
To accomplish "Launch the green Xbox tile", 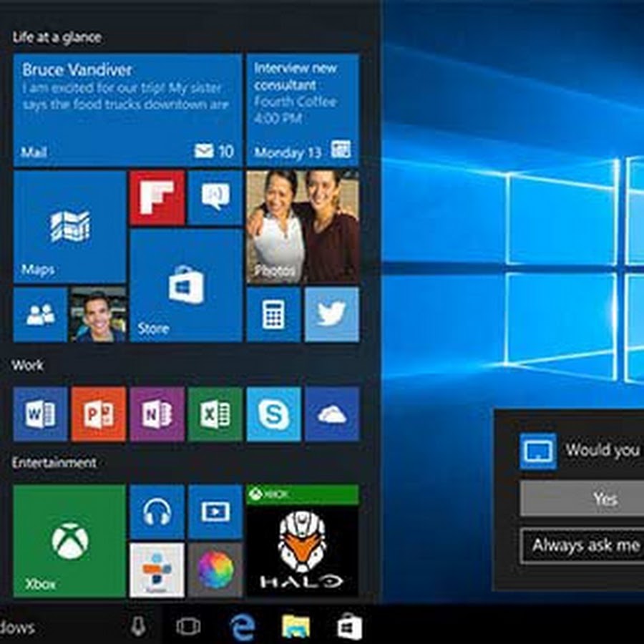I will click(x=69, y=541).
